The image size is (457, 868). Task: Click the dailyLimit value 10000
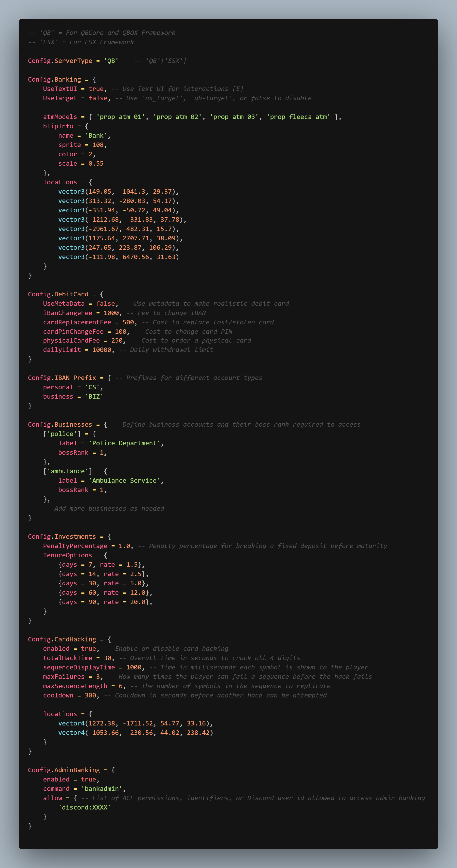(x=102, y=350)
